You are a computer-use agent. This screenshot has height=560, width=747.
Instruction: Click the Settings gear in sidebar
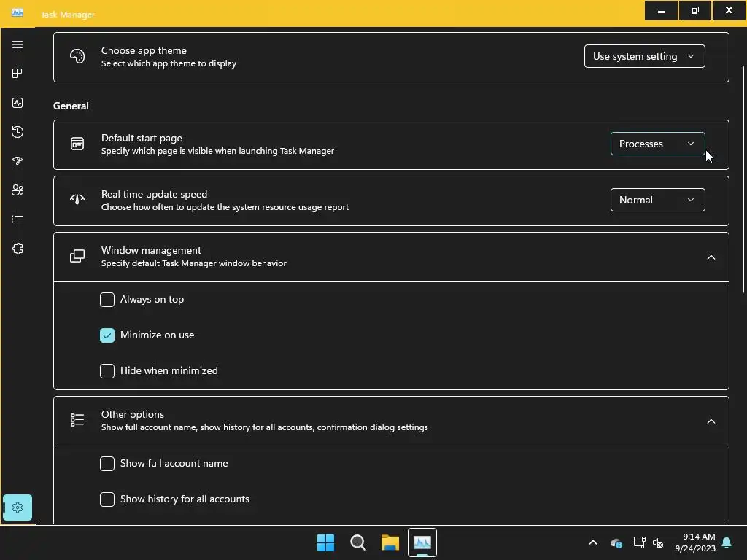coord(18,507)
